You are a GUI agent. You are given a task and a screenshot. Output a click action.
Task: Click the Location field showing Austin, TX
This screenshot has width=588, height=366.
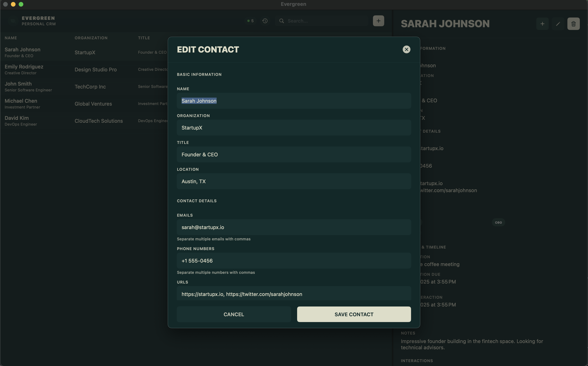pos(294,181)
